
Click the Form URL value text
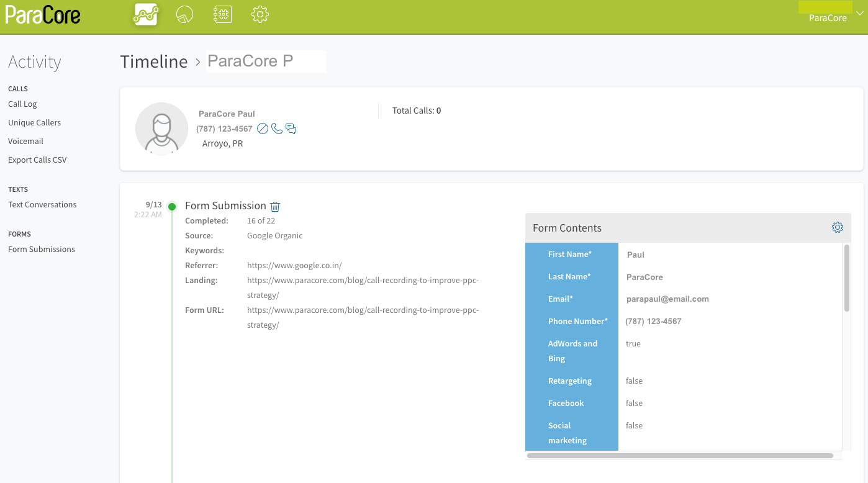pos(363,318)
